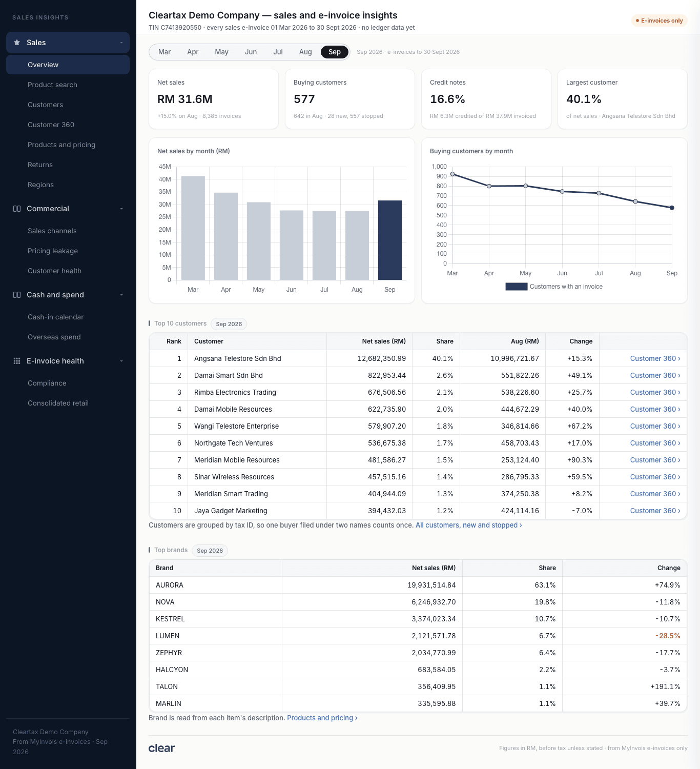Select the Sep month tab

tap(335, 52)
